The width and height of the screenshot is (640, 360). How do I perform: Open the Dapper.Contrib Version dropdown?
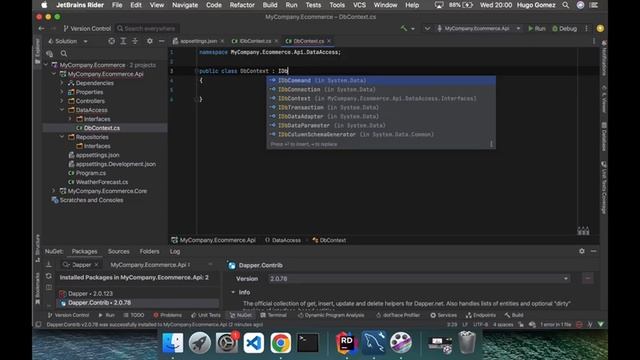point(565,279)
